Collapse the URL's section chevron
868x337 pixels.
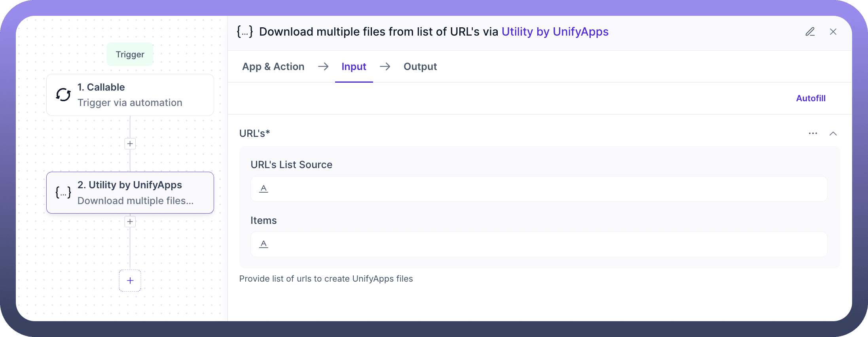(833, 133)
